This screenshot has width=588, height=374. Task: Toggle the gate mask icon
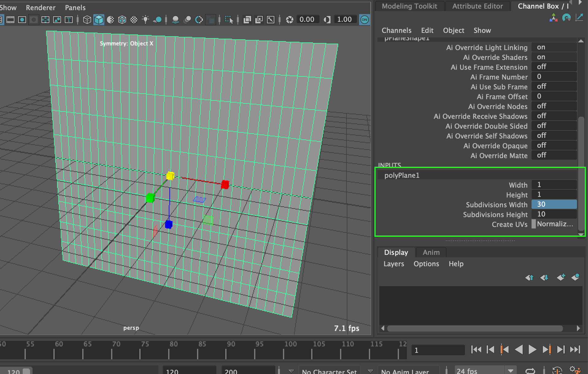click(34, 20)
